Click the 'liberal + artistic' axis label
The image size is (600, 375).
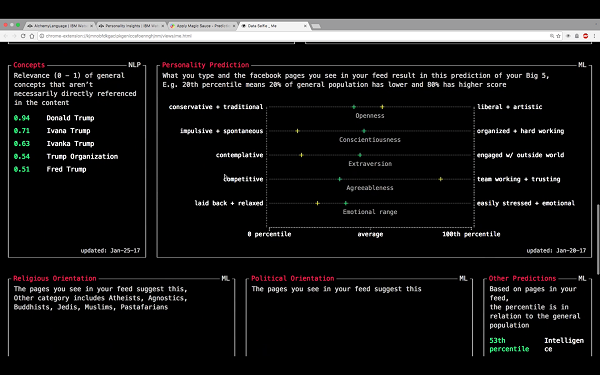pos(510,107)
